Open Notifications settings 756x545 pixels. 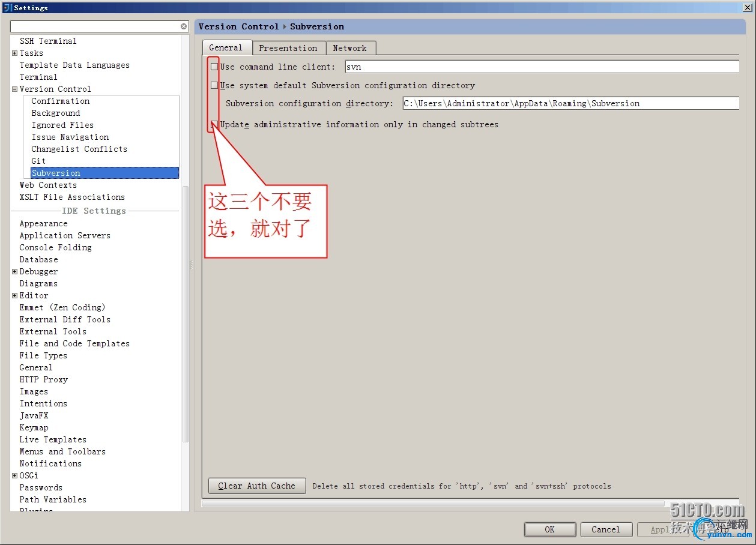coord(50,463)
